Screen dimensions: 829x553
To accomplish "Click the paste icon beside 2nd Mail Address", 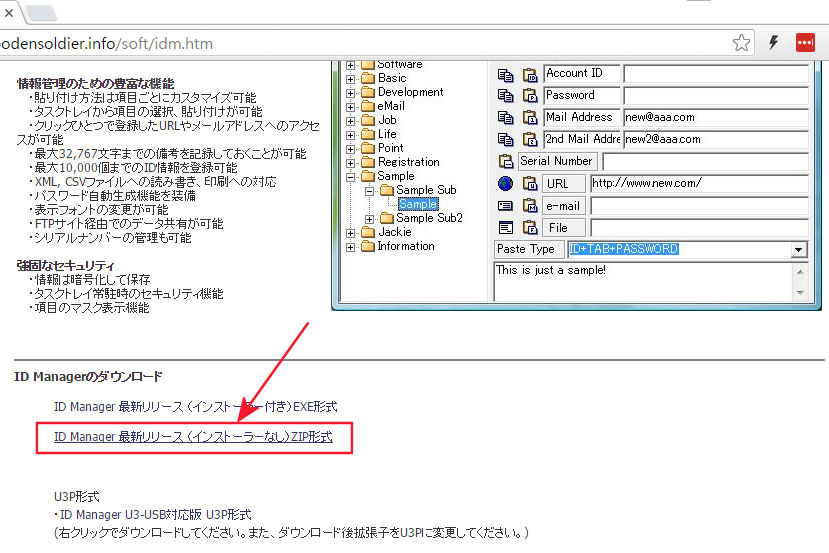I will [x=530, y=139].
